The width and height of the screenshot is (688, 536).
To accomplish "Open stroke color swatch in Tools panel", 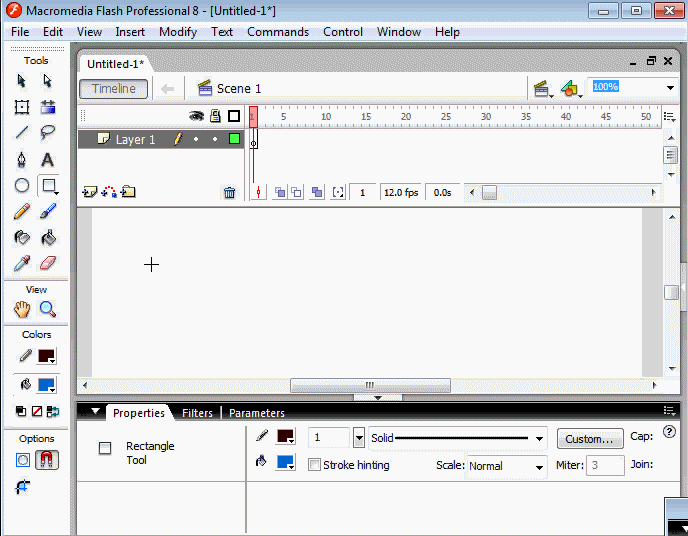I will 47,356.
